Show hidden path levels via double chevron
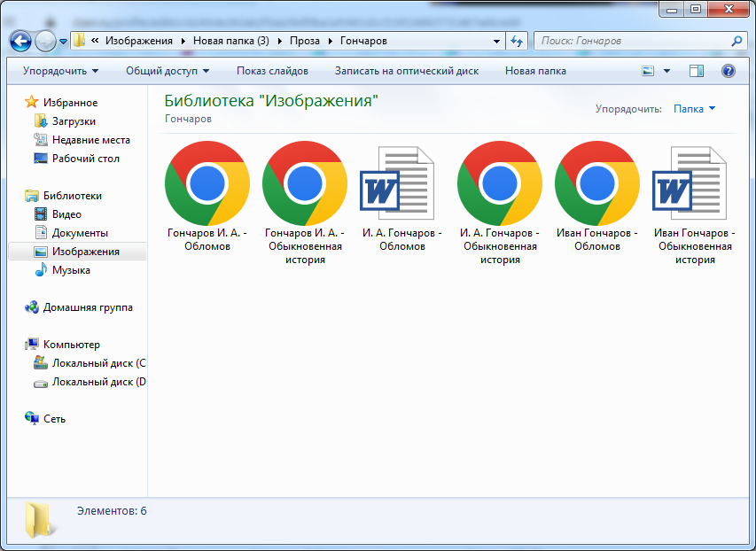 pyautogui.click(x=95, y=41)
